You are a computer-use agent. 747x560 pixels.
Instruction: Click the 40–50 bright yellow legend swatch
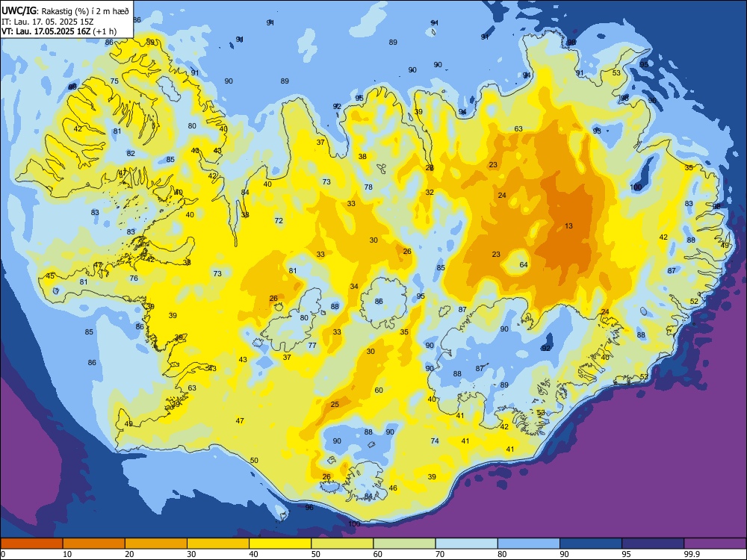coord(280,544)
